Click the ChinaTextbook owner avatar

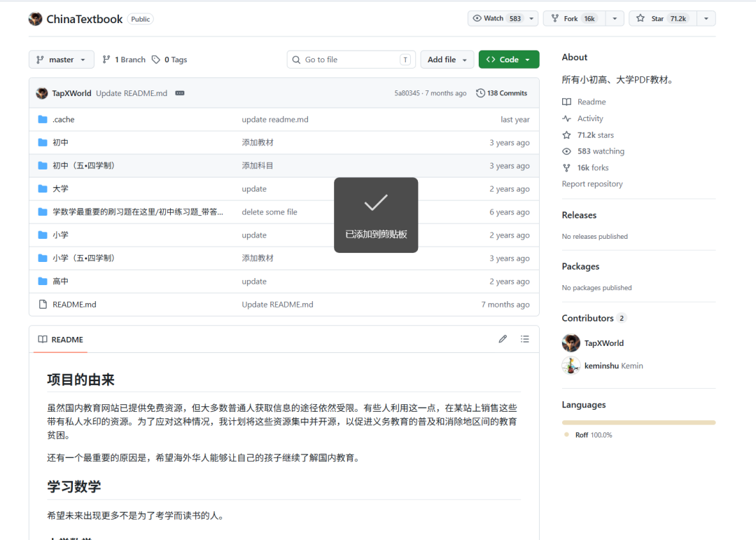[35, 19]
